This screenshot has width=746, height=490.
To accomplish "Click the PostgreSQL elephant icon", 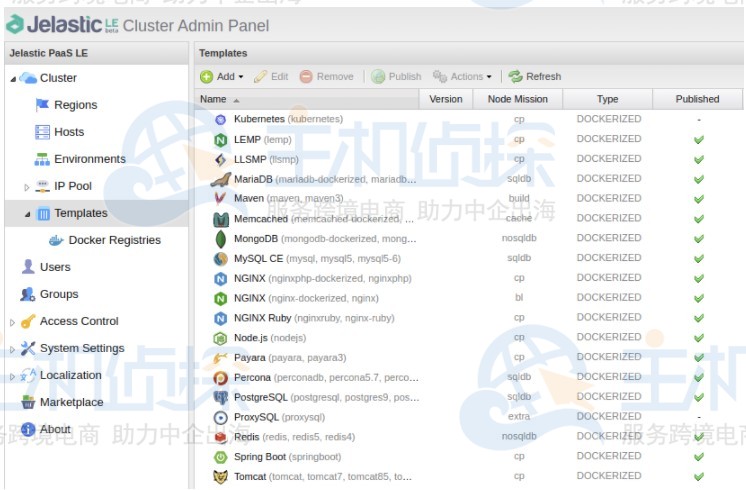I will (x=220, y=398).
